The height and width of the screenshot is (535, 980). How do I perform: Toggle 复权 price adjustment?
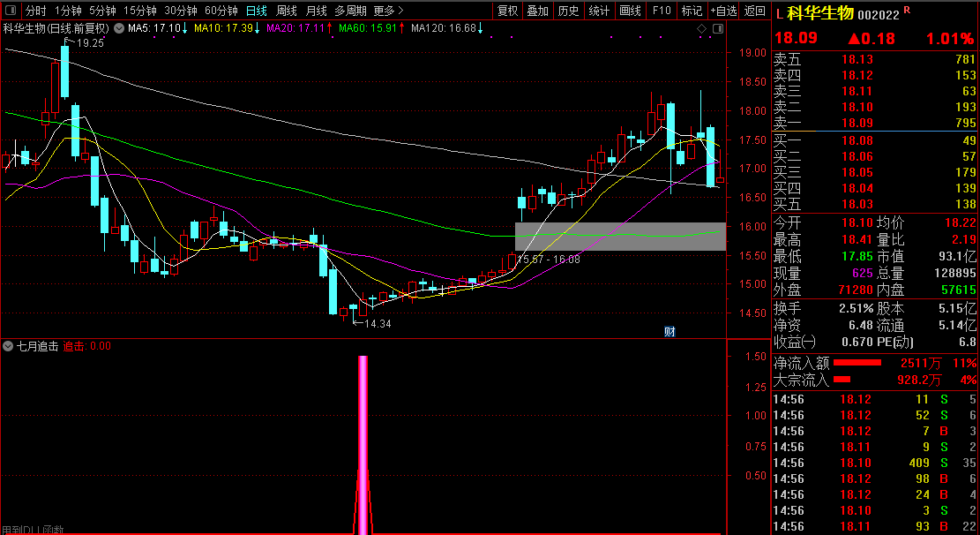508,11
